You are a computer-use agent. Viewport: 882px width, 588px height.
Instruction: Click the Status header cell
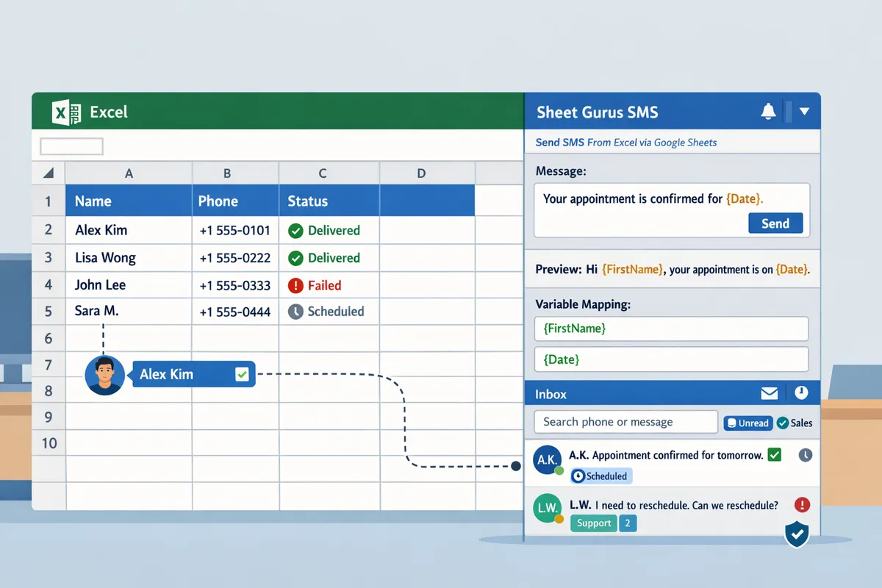pos(329,201)
